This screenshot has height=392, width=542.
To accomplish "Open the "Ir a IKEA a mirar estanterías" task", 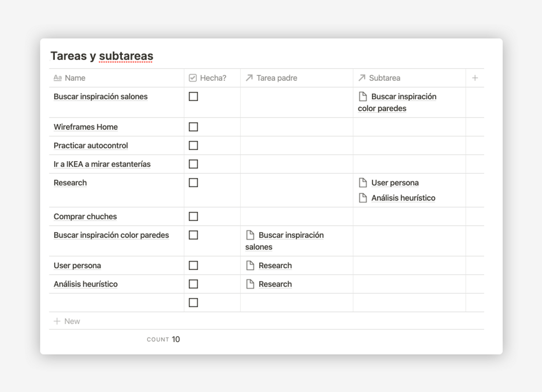I will [102, 164].
